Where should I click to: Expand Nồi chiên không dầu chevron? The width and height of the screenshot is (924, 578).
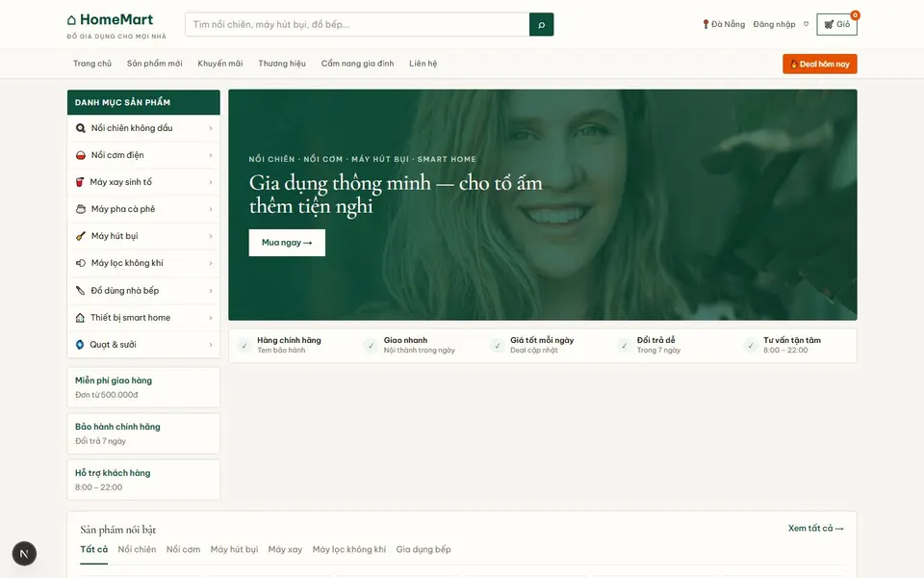211,128
